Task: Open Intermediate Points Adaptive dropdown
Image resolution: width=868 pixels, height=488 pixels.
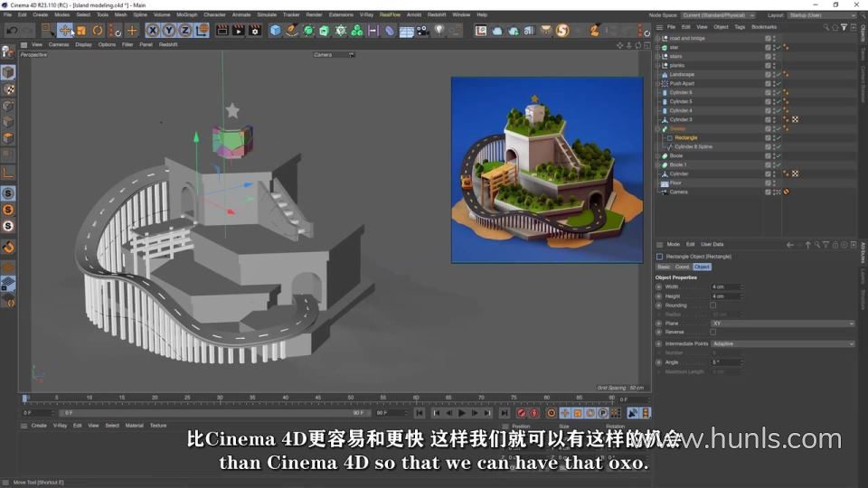Action: (x=783, y=343)
